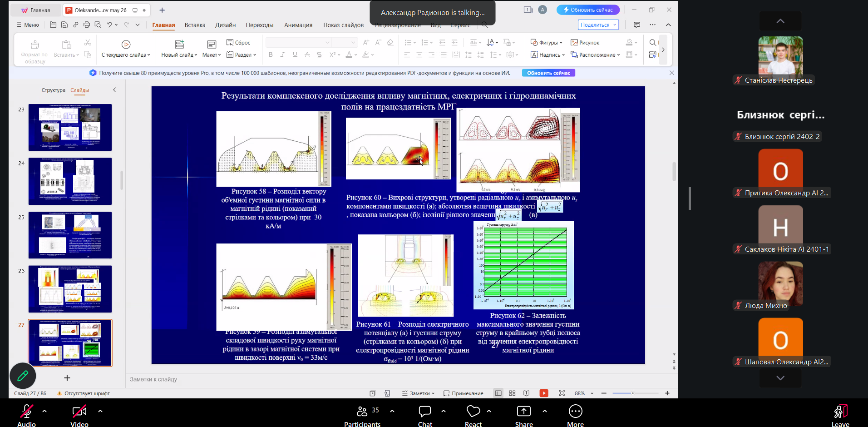Switch to the Вставка ribbon tab
This screenshot has height=427, width=868.
click(195, 25)
